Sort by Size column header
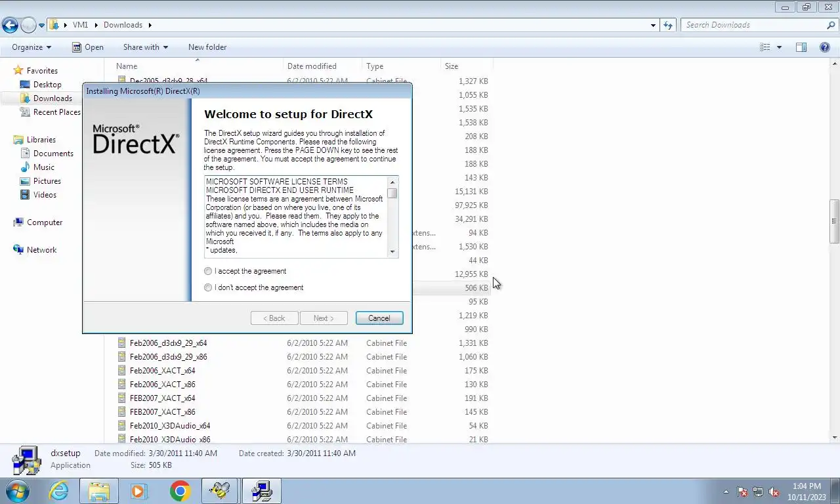The height and width of the screenshot is (504, 840). point(467,66)
